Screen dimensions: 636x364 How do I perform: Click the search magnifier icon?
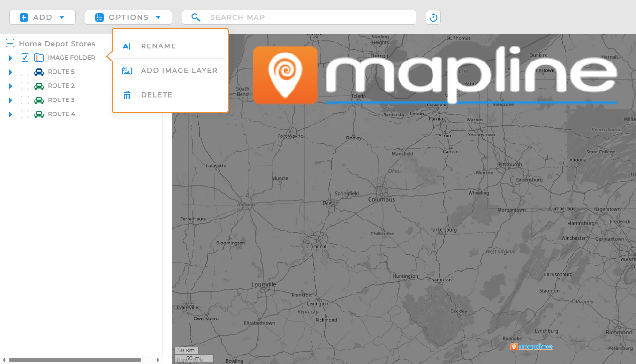(196, 17)
